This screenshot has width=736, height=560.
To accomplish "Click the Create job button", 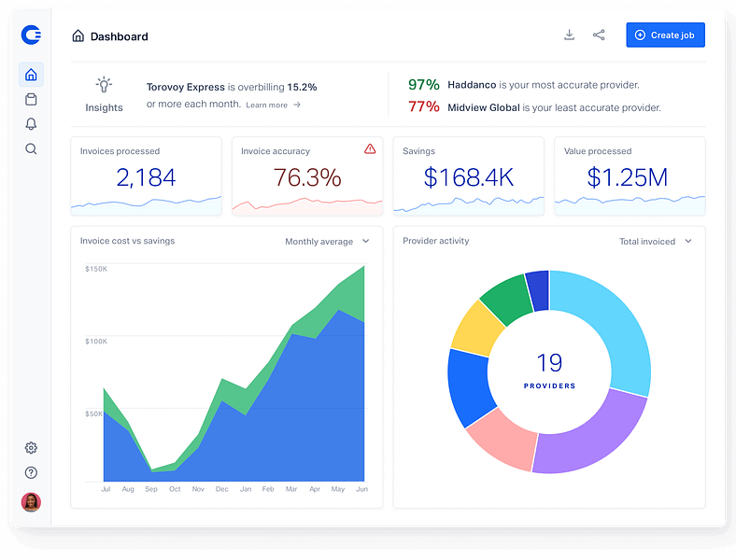I will (665, 35).
